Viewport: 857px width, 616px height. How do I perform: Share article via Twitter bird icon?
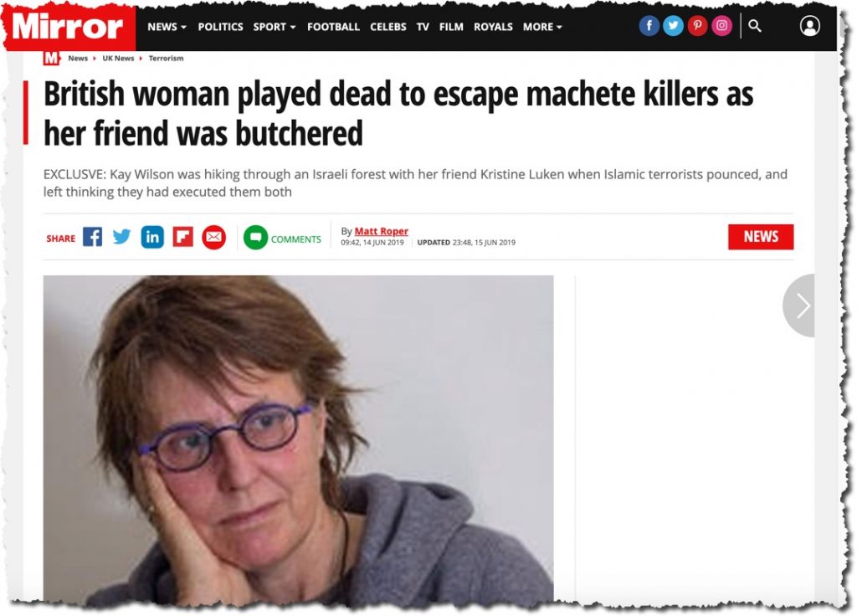click(x=122, y=237)
